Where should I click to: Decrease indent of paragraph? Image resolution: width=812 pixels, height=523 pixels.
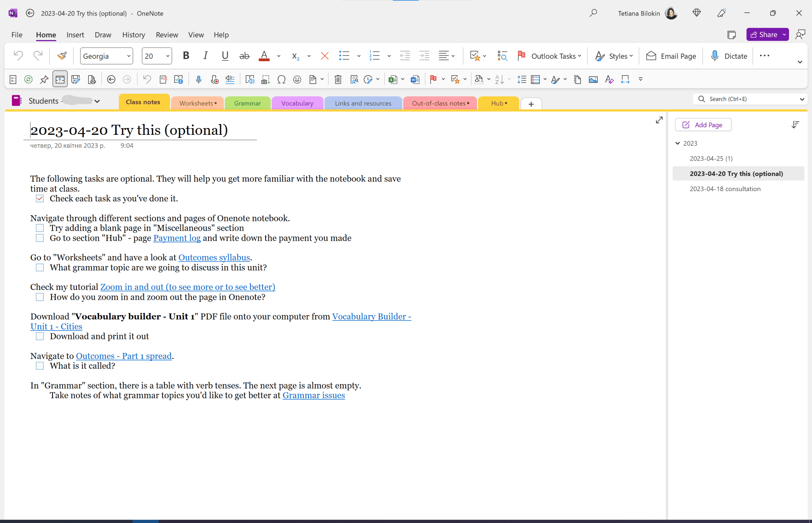click(405, 56)
